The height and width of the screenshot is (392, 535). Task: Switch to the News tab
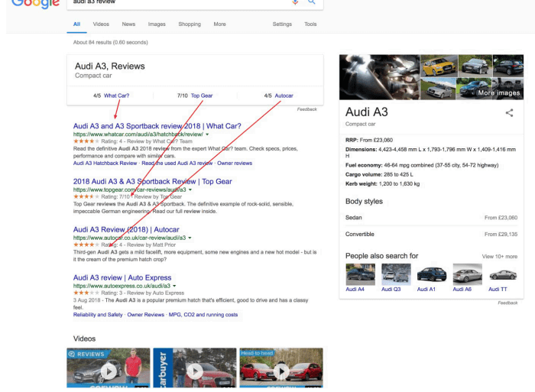(128, 24)
